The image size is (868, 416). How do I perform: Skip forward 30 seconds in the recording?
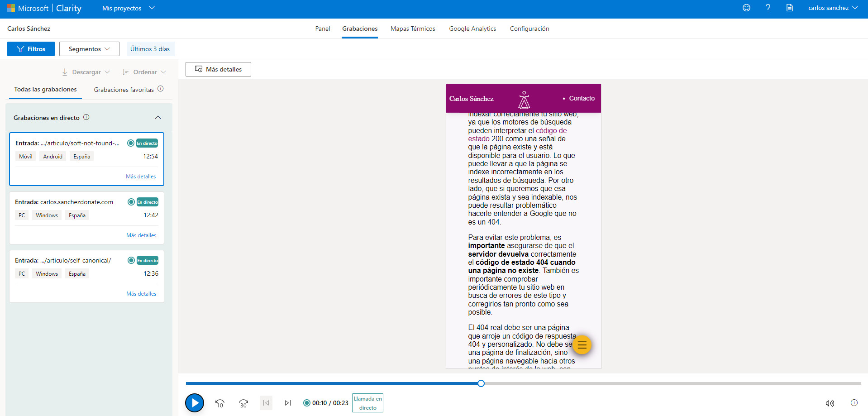[x=243, y=403]
